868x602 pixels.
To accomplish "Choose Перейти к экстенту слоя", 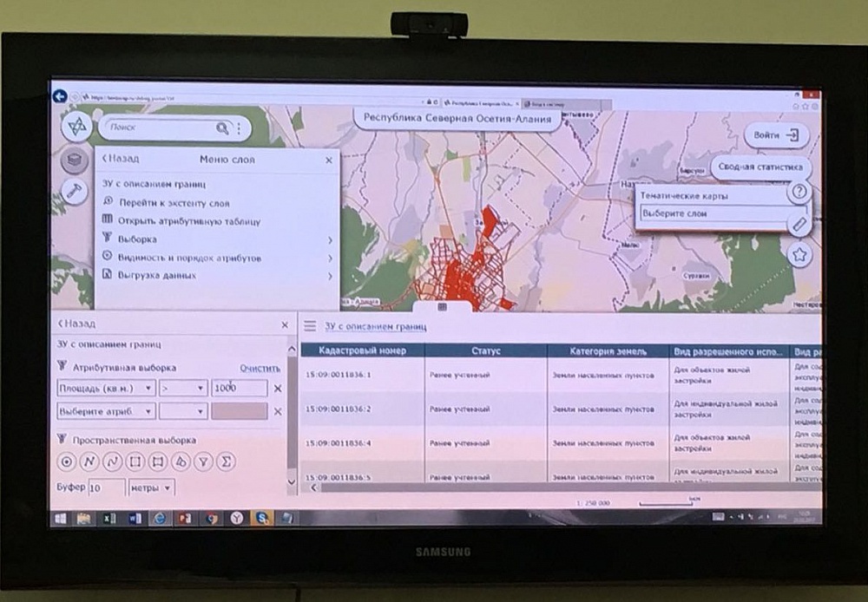I will 174,203.
